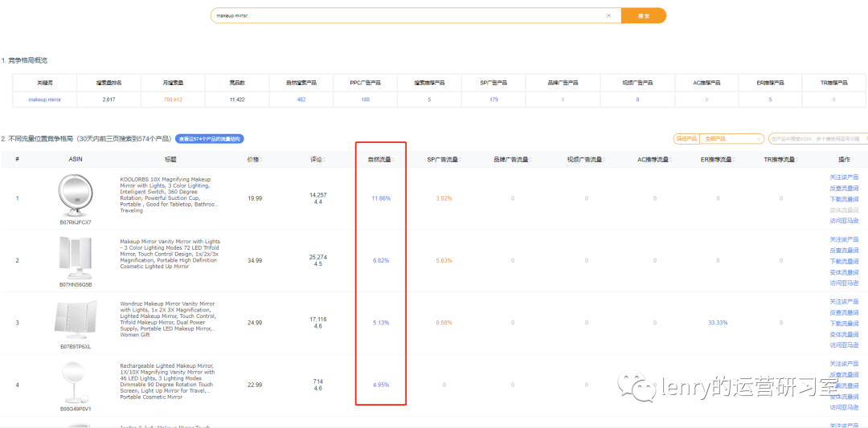The image size is (868, 428).
Task: Click KOOLORBS SP ad traffic 3.02%
Action: (444, 198)
